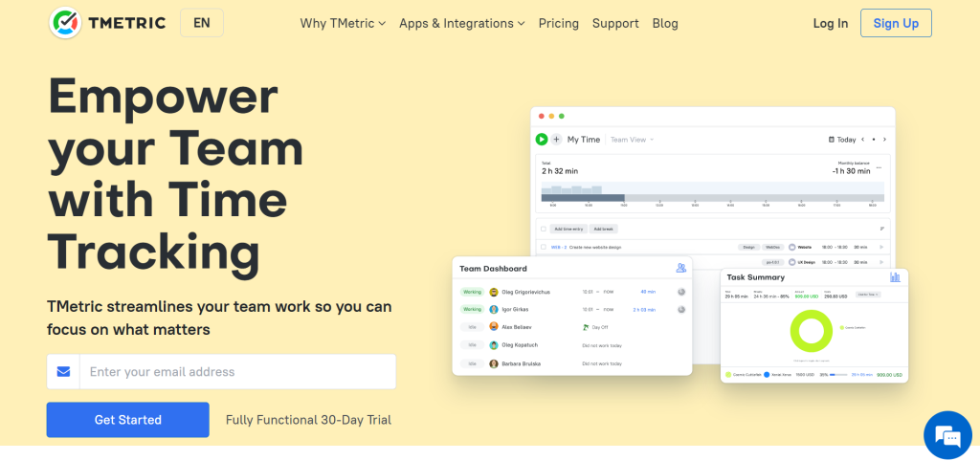Click the dark tracked-time timeline bar

click(x=583, y=197)
